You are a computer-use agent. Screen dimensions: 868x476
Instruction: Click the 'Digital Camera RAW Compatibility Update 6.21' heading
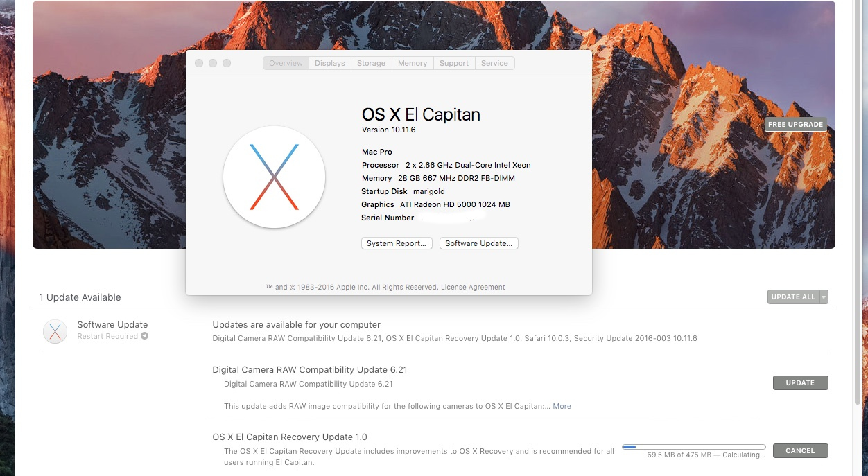(x=310, y=369)
